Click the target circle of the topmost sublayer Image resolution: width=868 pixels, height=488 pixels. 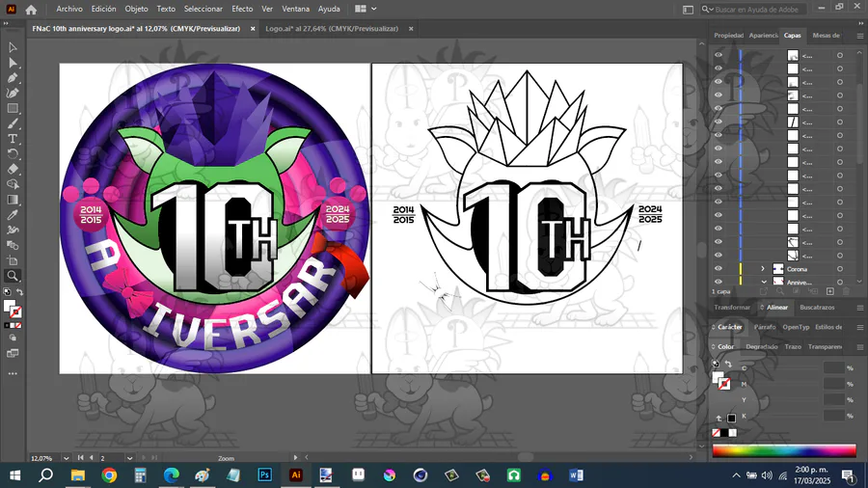[840, 55]
